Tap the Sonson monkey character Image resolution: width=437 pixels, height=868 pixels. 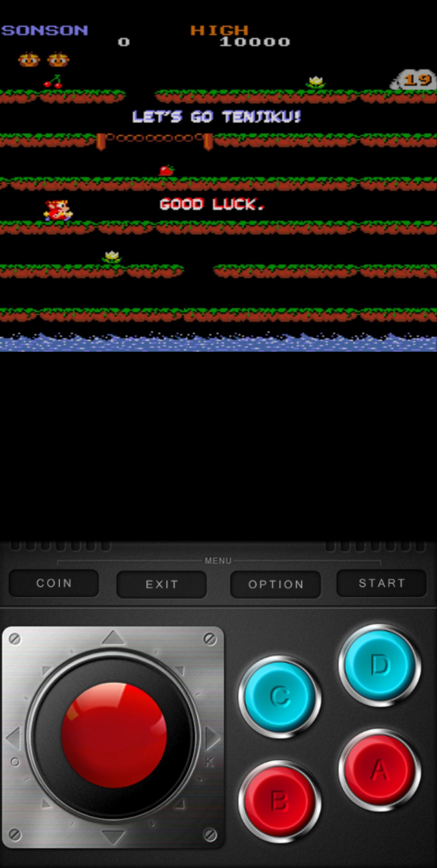pyautogui.click(x=58, y=210)
